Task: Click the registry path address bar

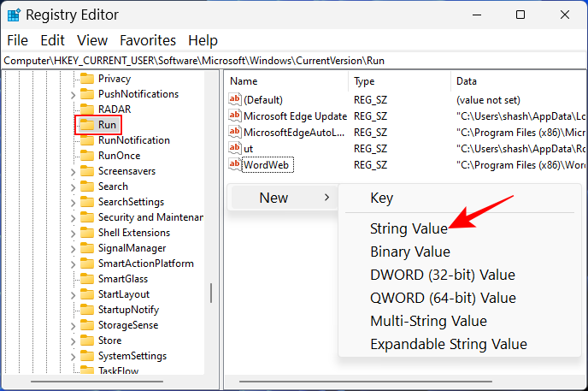Action: [x=294, y=61]
